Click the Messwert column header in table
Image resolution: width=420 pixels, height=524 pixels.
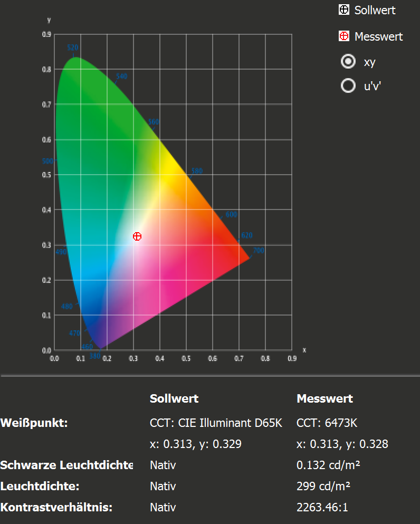[324, 398]
